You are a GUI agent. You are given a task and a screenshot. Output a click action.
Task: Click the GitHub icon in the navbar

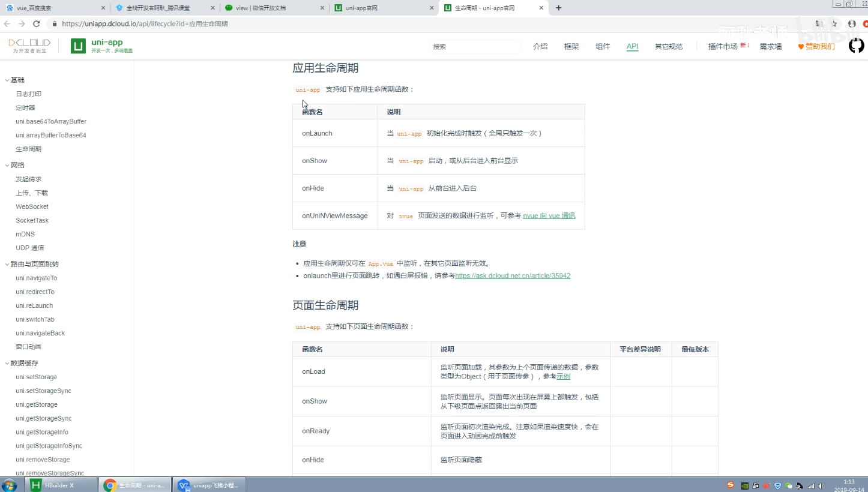856,45
